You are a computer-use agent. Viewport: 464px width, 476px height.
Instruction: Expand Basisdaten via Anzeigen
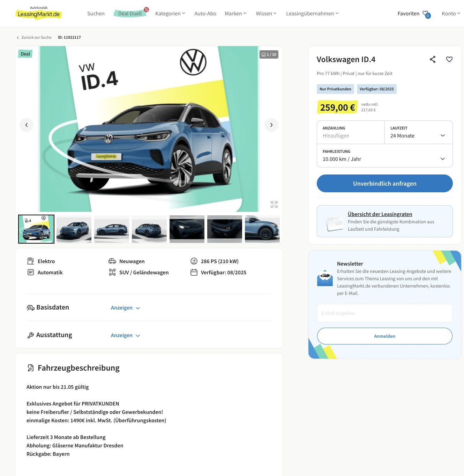click(125, 308)
